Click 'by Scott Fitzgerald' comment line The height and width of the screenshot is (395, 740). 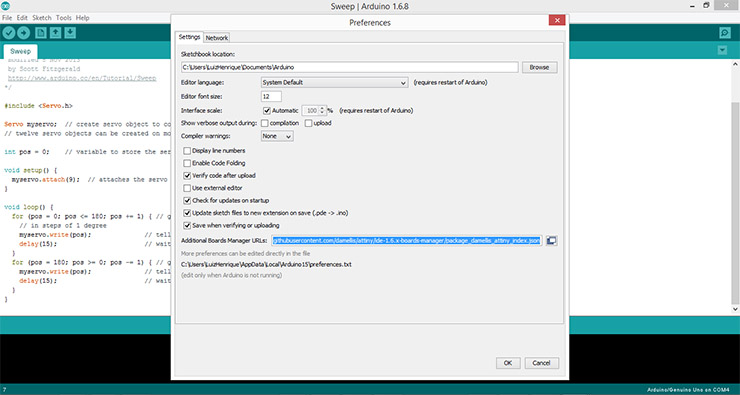(x=43, y=69)
